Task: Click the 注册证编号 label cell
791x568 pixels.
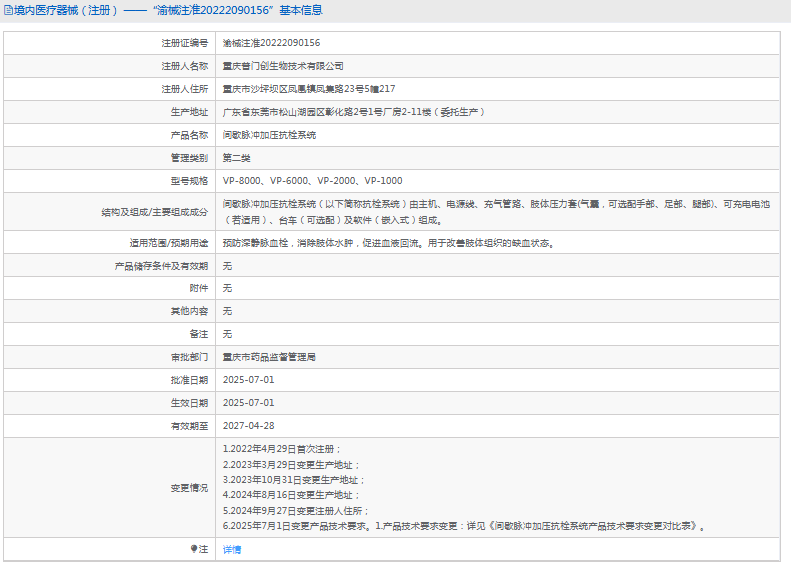Action: pos(185,43)
